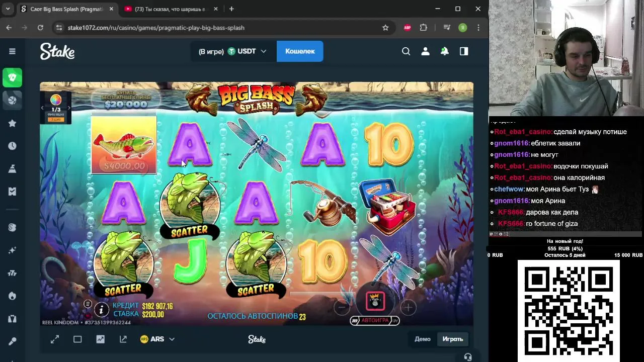Open the USDT currency balance dropdown

click(233, 51)
